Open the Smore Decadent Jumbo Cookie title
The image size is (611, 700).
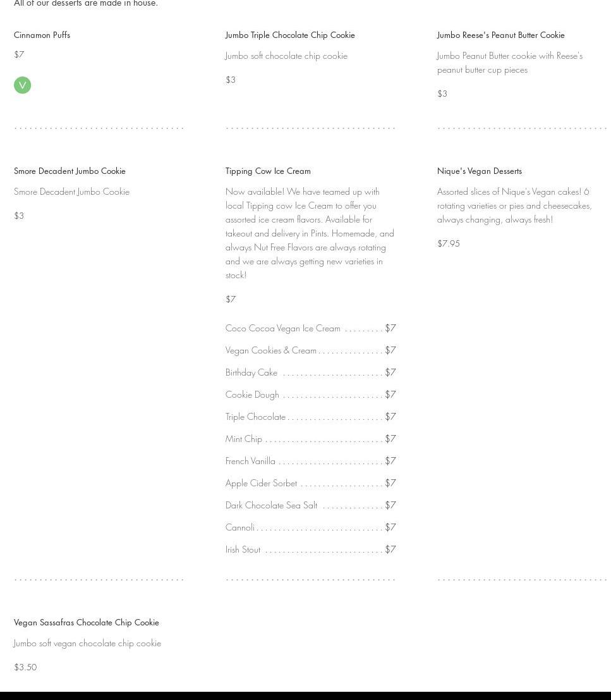tap(70, 171)
